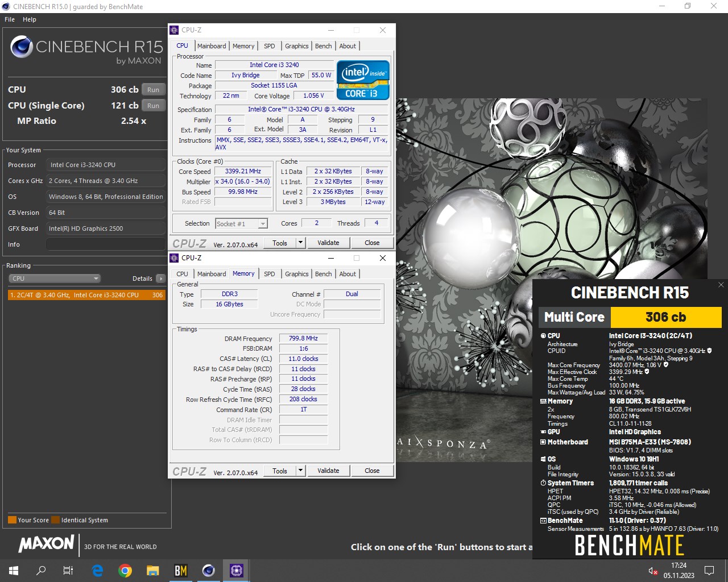
Task: Run the CPU Single Core benchmark
Action: click(154, 106)
